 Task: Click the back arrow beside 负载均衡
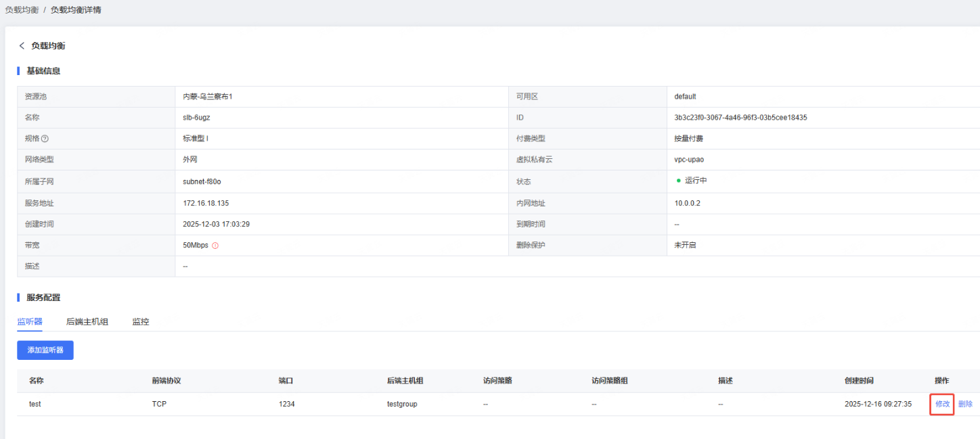22,46
